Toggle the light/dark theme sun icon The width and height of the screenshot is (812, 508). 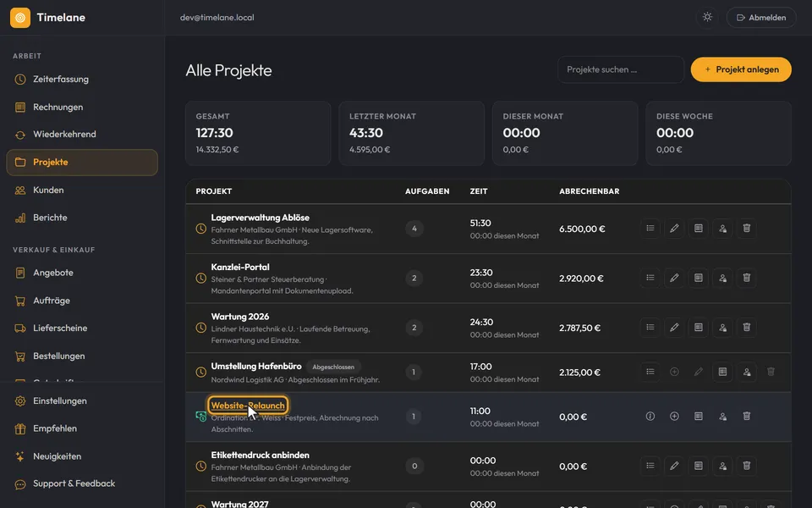point(707,17)
